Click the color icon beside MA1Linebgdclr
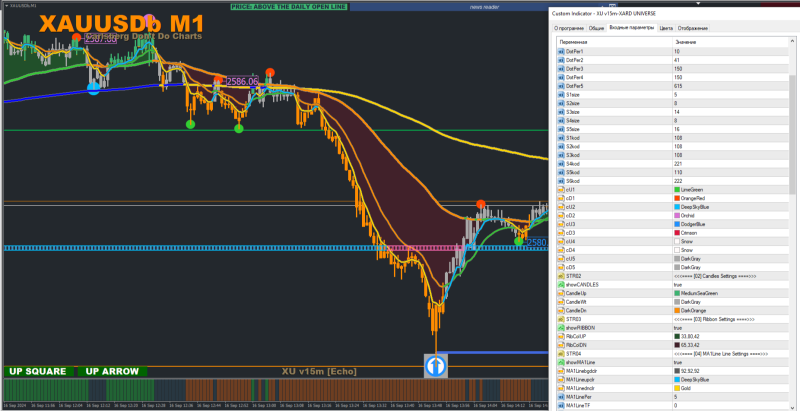Viewport: 800px width, 411px height. [x=562, y=371]
